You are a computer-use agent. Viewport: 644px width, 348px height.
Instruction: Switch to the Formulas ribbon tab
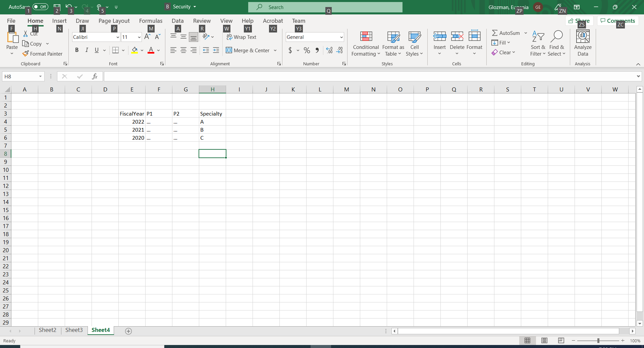pos(151,20)
